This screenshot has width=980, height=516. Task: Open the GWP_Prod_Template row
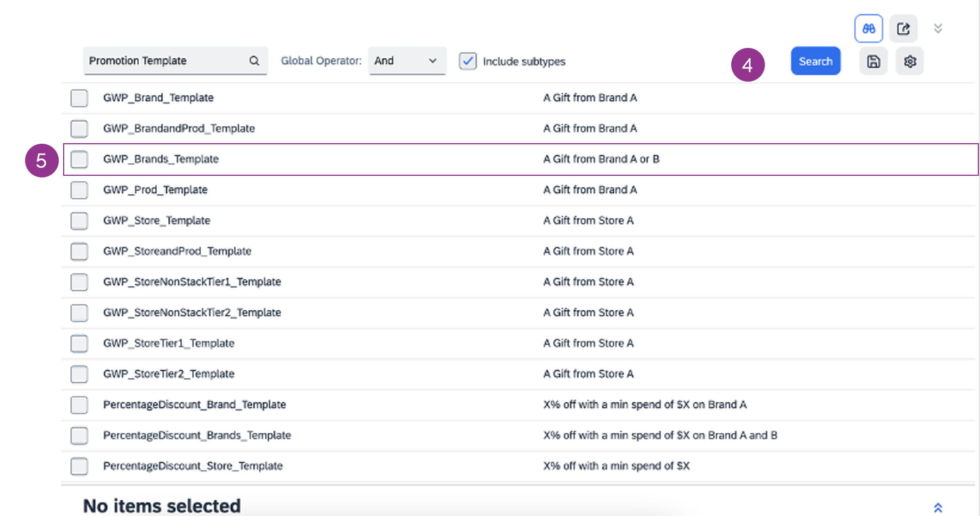click(x=155, y=190)
